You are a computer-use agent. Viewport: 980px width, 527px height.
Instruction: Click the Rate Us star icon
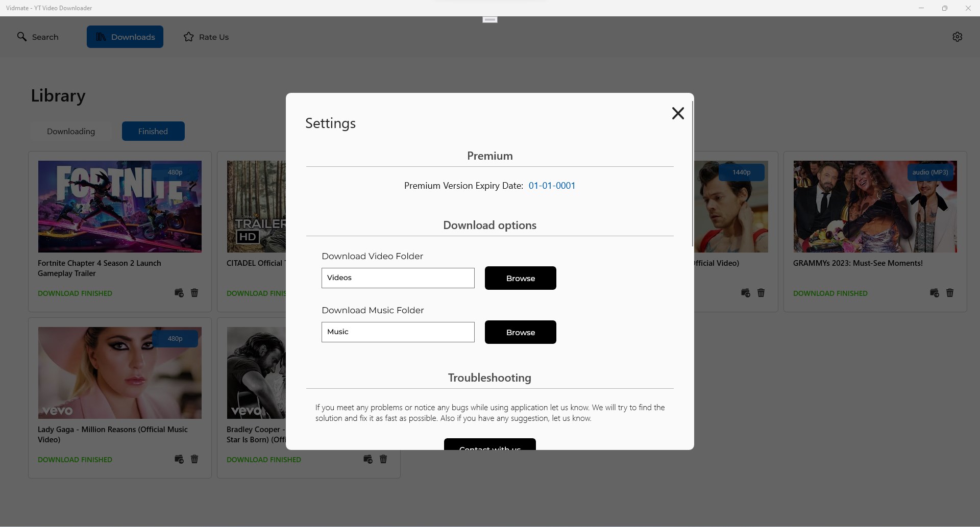point(189,37)
